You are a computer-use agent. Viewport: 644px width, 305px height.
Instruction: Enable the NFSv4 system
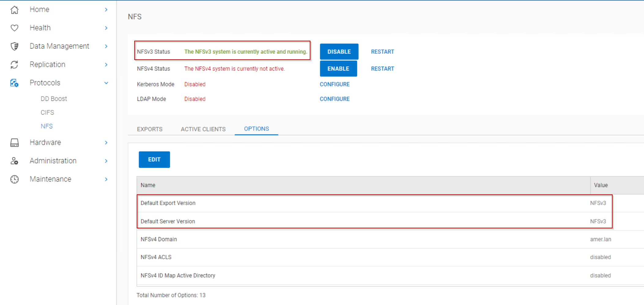[338, 68]
